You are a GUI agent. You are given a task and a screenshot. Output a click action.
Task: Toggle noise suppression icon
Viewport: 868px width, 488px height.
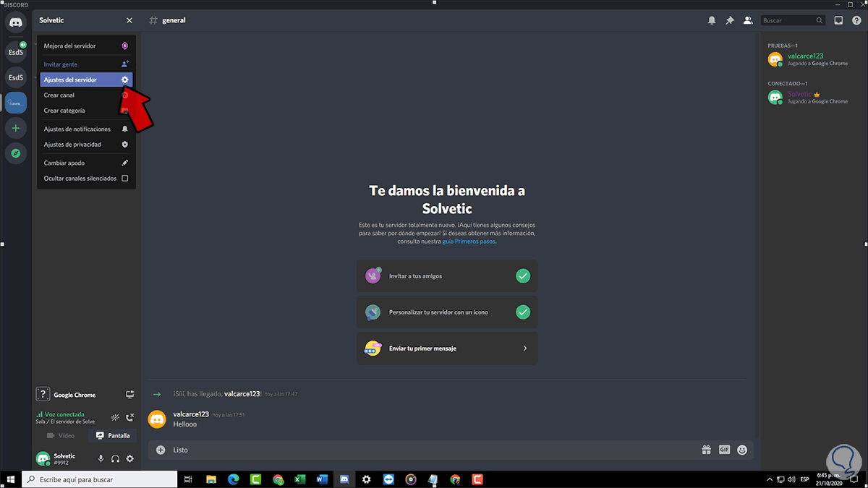click(115, 418)
